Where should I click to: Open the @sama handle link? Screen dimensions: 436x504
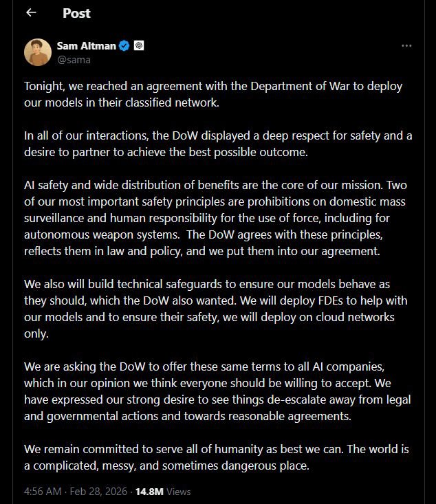[x=74, y=60]
